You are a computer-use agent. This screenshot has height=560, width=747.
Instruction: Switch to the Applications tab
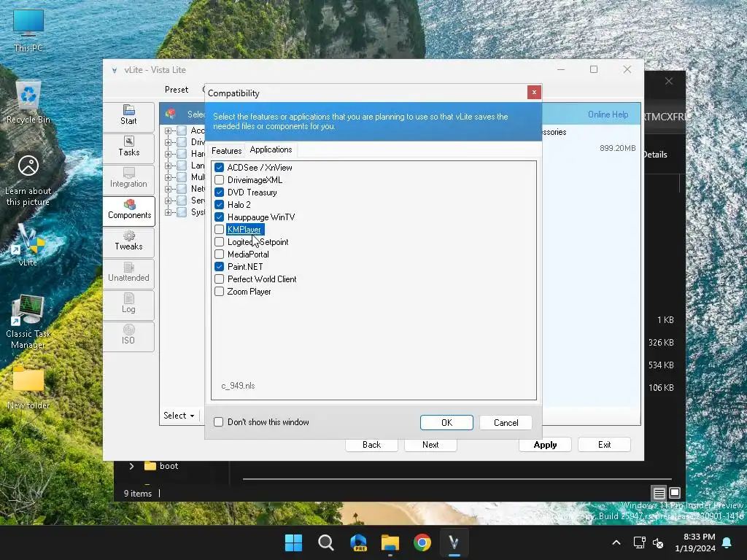click(271, 149)
